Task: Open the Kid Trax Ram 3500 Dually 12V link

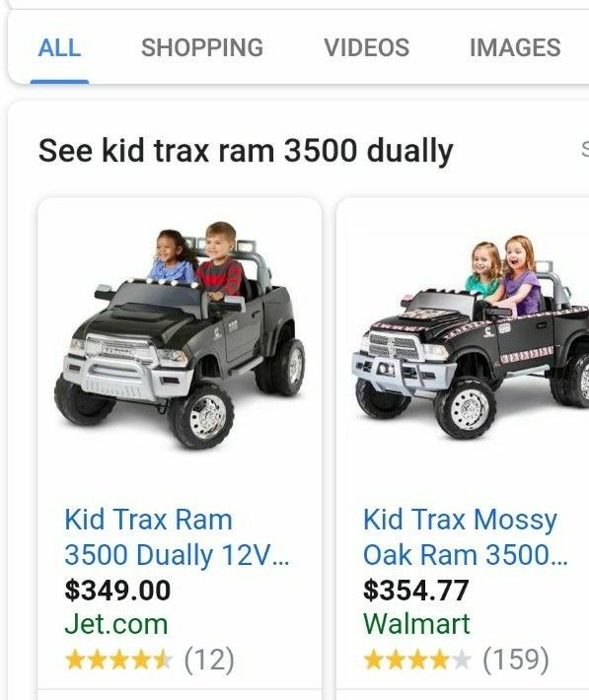Action: [177, 537]
